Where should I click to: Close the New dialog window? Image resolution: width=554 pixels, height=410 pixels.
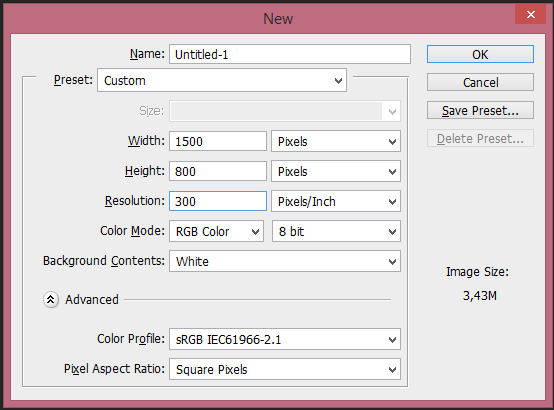coord(530,14)
